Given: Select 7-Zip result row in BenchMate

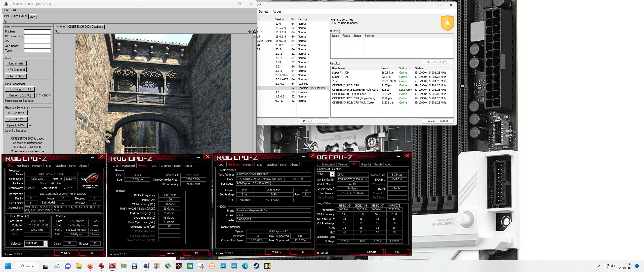Looking at the screenshot, I should [x=392, y=81].
